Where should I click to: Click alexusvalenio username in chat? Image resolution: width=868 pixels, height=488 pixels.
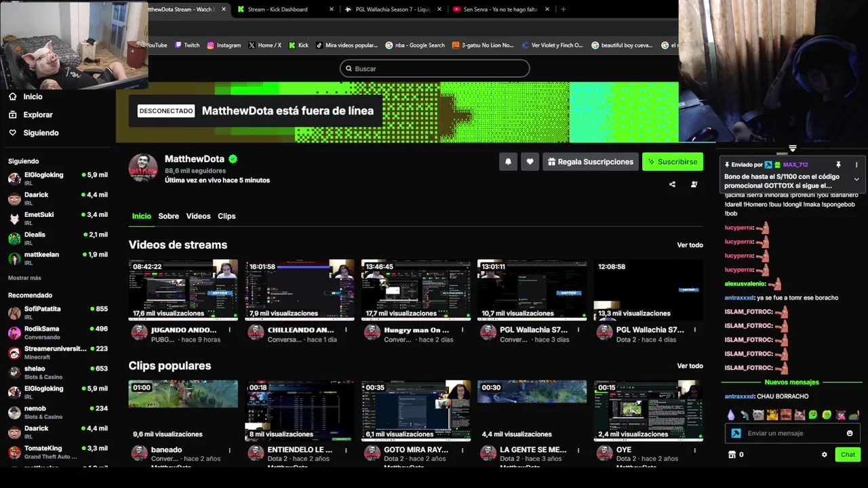[745, 284]
